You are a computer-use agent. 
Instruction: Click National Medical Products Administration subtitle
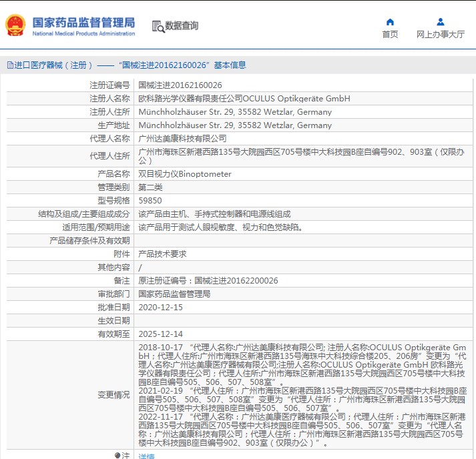84,33
